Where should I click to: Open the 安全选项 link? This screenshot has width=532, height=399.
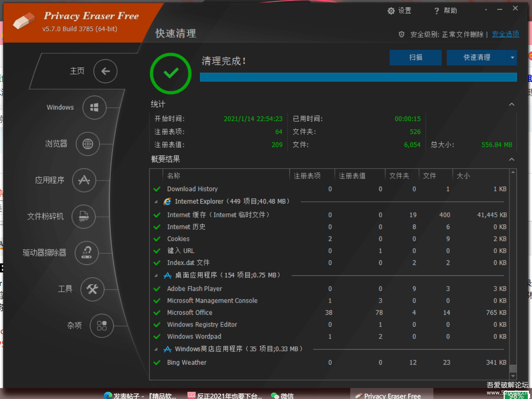[505, 34]
